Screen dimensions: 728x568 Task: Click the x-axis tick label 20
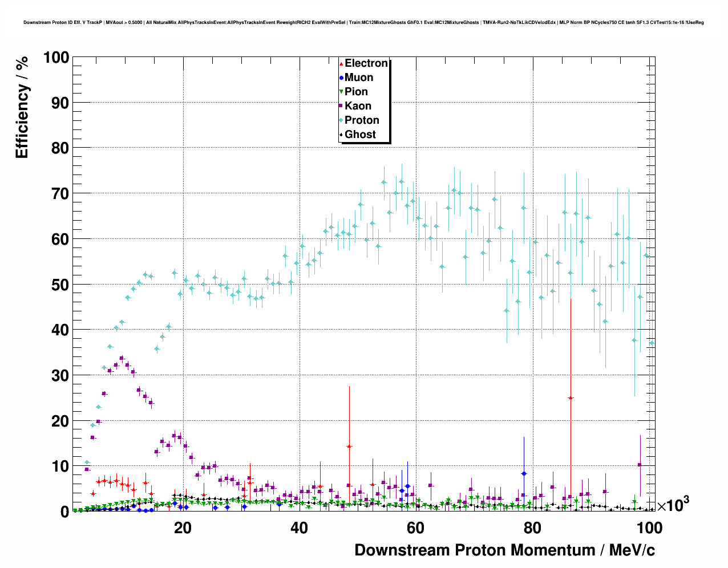(x=183, y=528)
